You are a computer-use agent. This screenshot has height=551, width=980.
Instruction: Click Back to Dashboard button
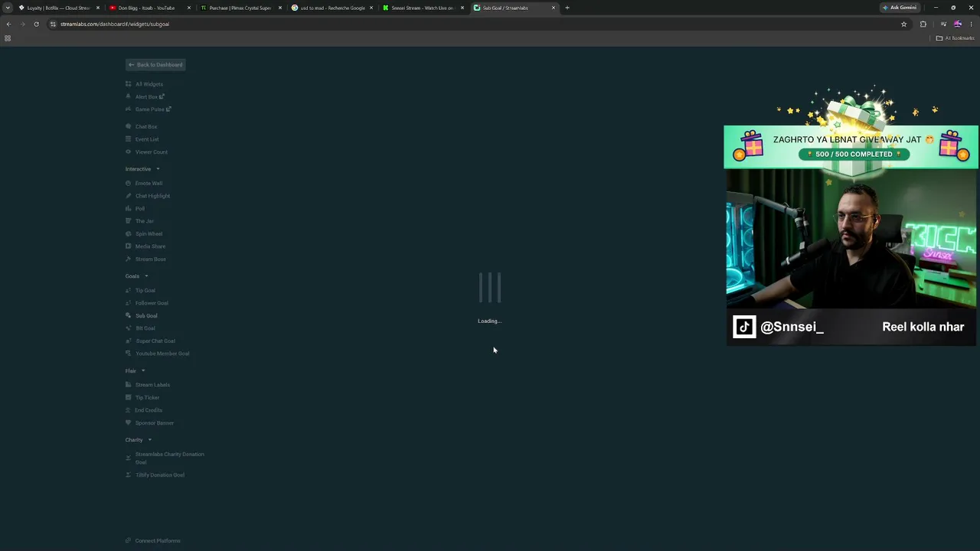pyautogui.click(x=155, y=64)
